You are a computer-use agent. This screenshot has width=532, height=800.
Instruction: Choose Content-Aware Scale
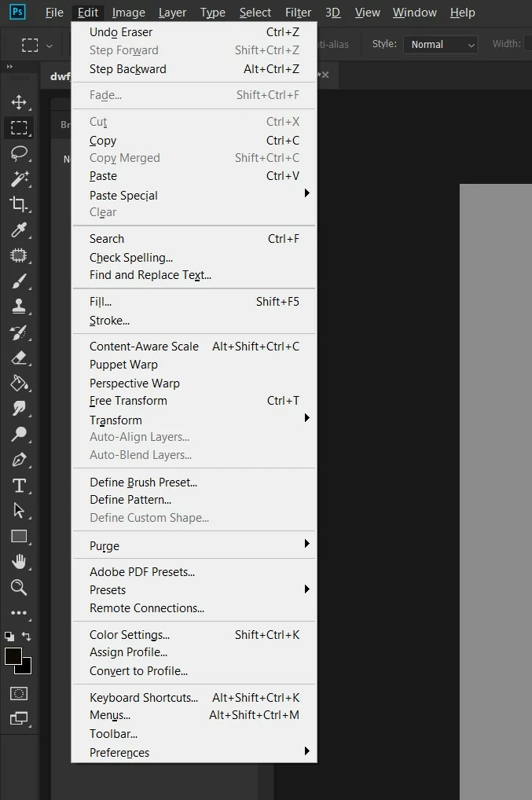coord(194,347)
